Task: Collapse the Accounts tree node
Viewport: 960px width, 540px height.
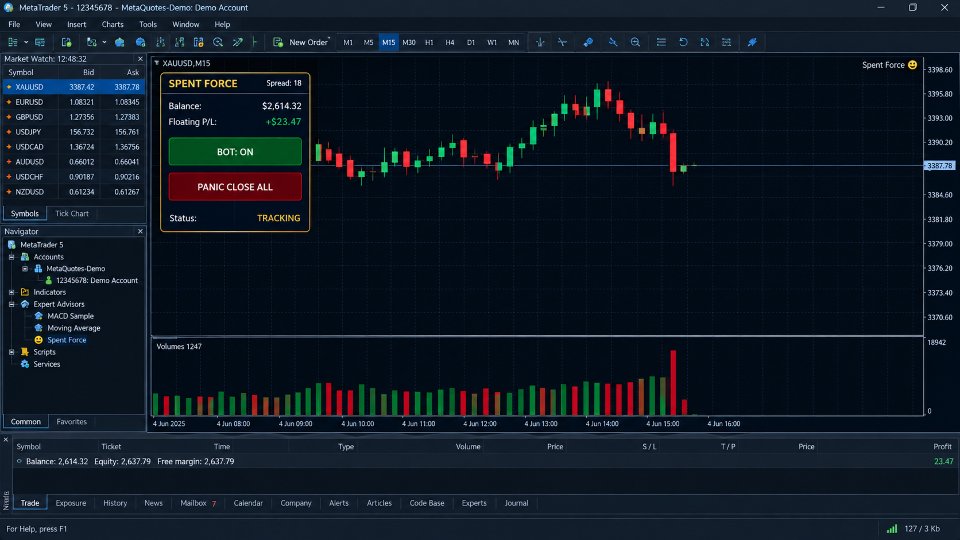Action: point(12,257)
